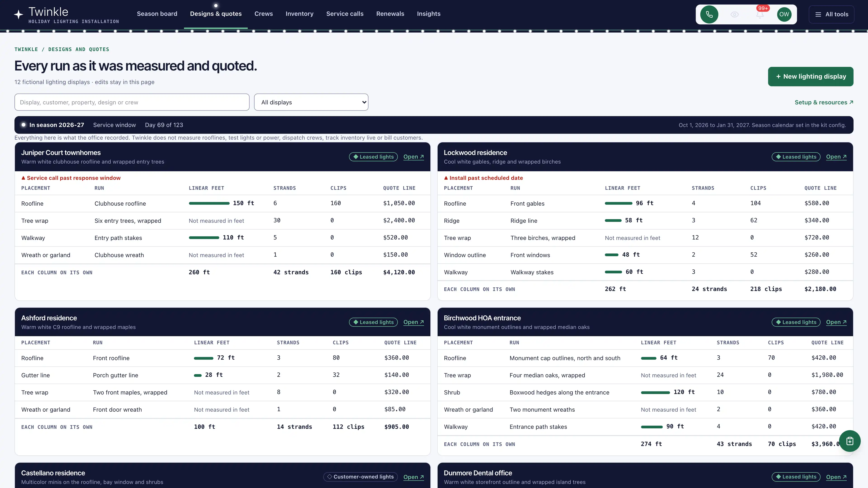Click the green phone call icon
This screenshot has width=868, height=488.
[x=709, y=14]
